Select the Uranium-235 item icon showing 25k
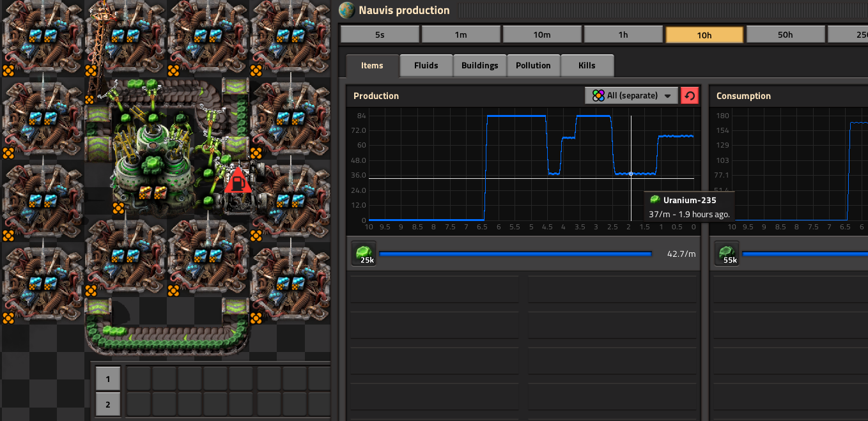The image size is (868, 421). click(364, 254)
